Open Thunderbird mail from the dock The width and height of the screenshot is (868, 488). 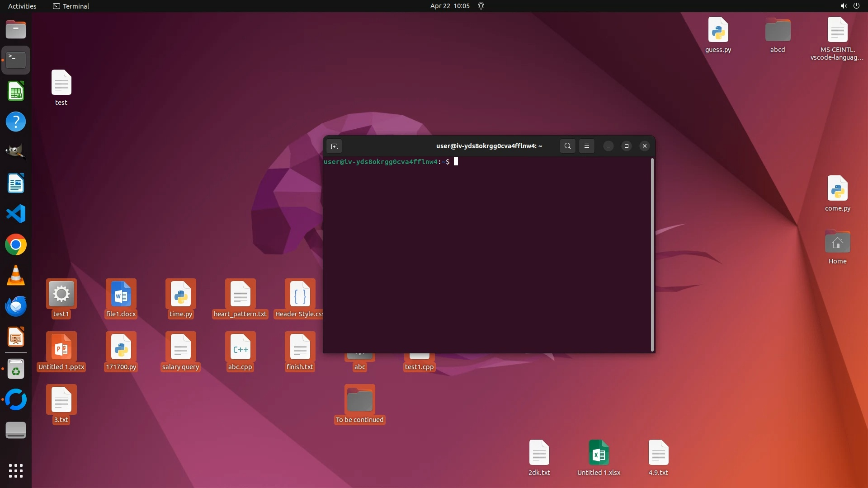click(x=16, y=306)
